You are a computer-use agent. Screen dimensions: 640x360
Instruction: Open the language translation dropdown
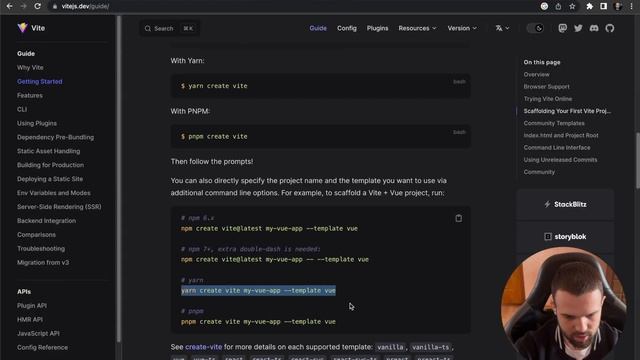pyautogui.click(x=502, y=28)
